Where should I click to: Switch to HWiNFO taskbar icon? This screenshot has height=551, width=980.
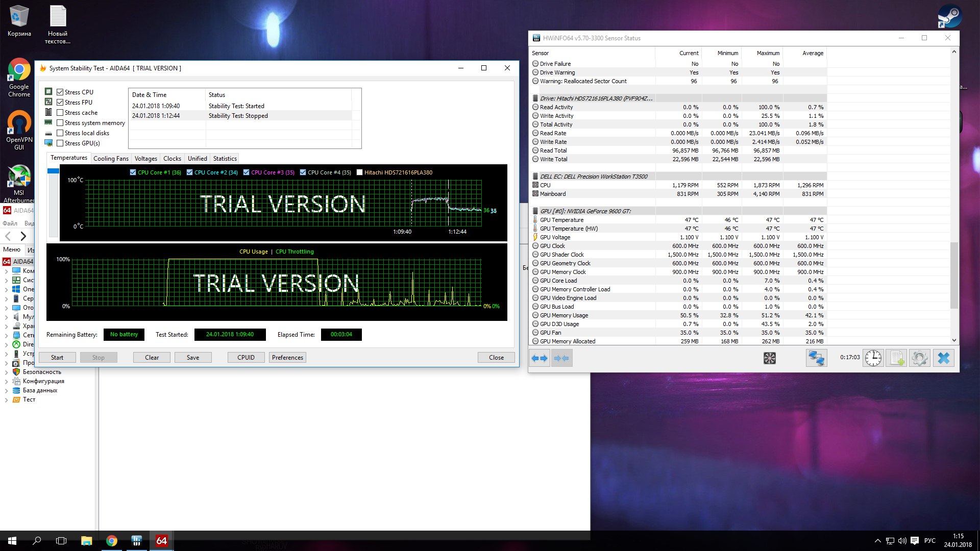tap(136, 541)
